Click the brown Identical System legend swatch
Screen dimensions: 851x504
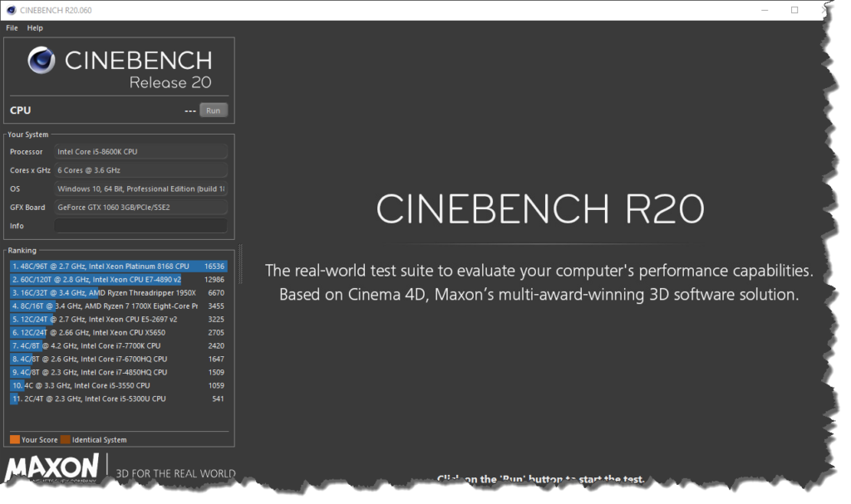[x=65, y=439]
